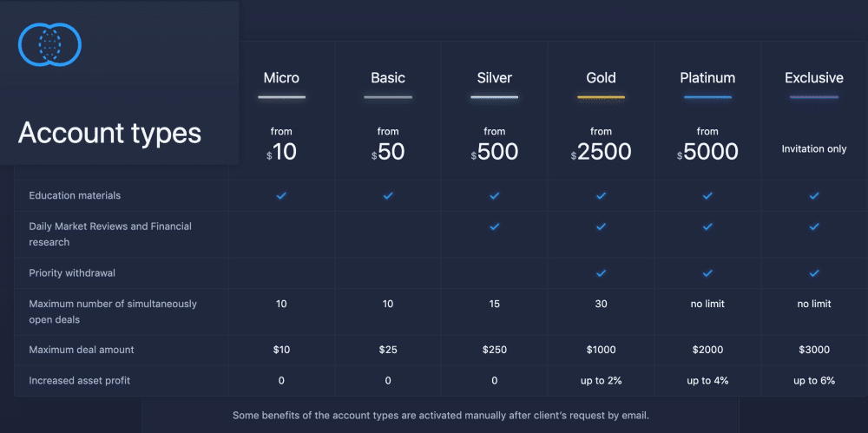868x433 pixels.
Task: Click the yellow underline beneath Gold
Action: pos(602,97)
